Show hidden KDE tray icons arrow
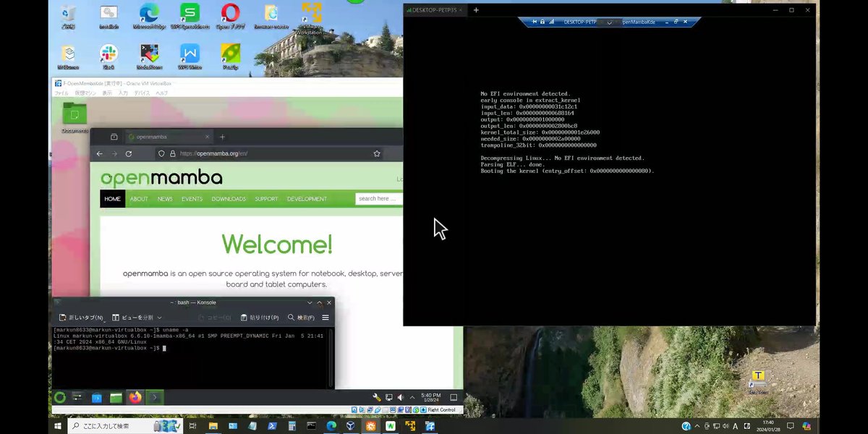 pos(412,397)
